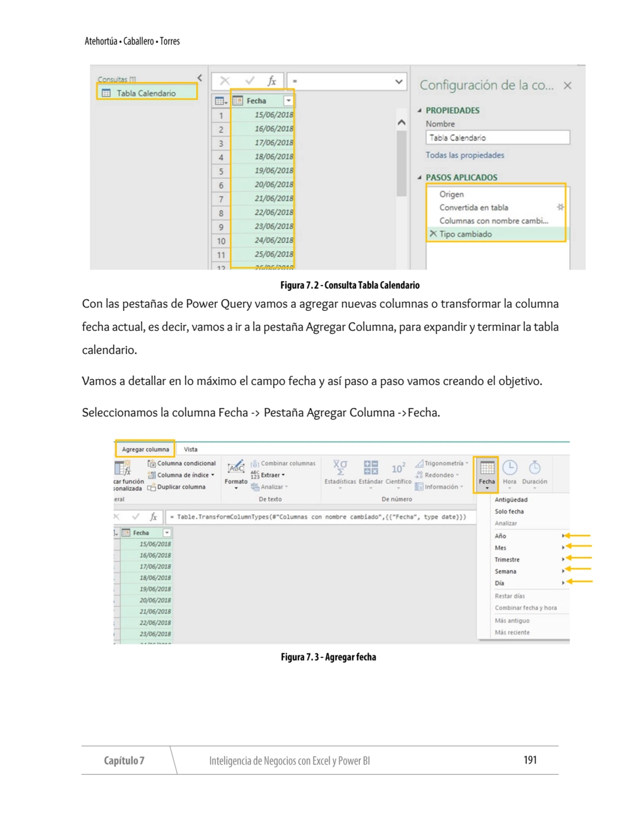Expand the formula bar dropdown in Figure 7.2
The width and height of the screenshot is (644, 833).
[x=398, y=81]
